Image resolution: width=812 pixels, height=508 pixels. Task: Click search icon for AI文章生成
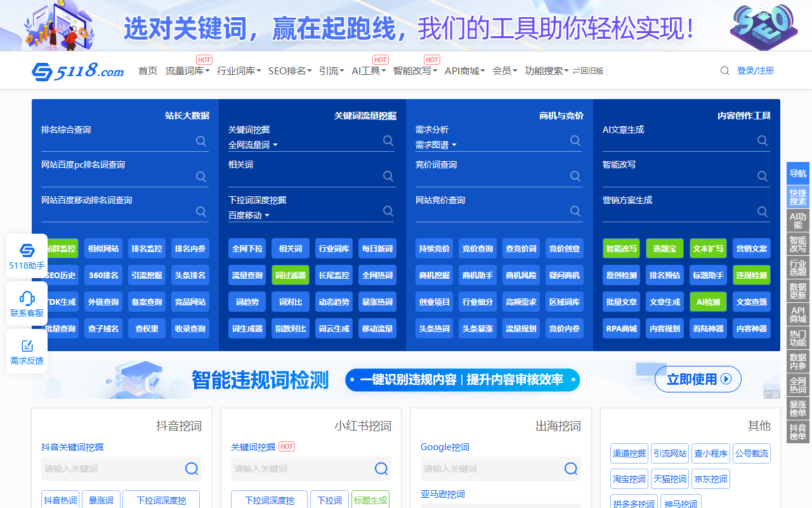(763, 140)
